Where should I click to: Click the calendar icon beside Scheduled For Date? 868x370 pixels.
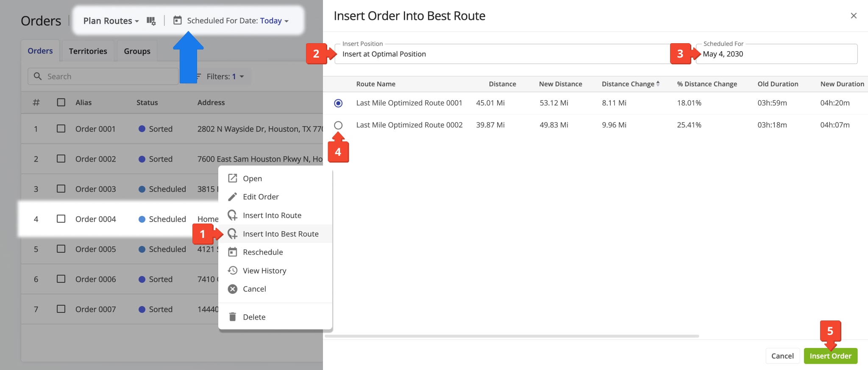178,20
